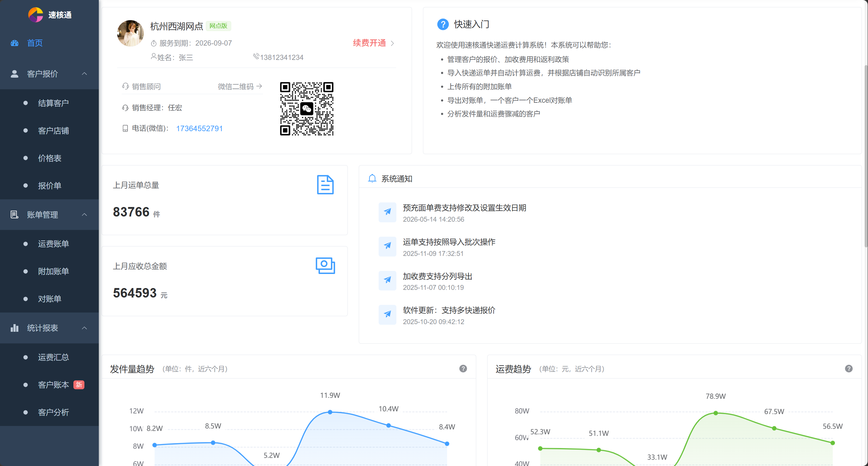This screenshot has width=868, height=466.
Task: Click the headset icon beside 销售经理
Action: 125,108
